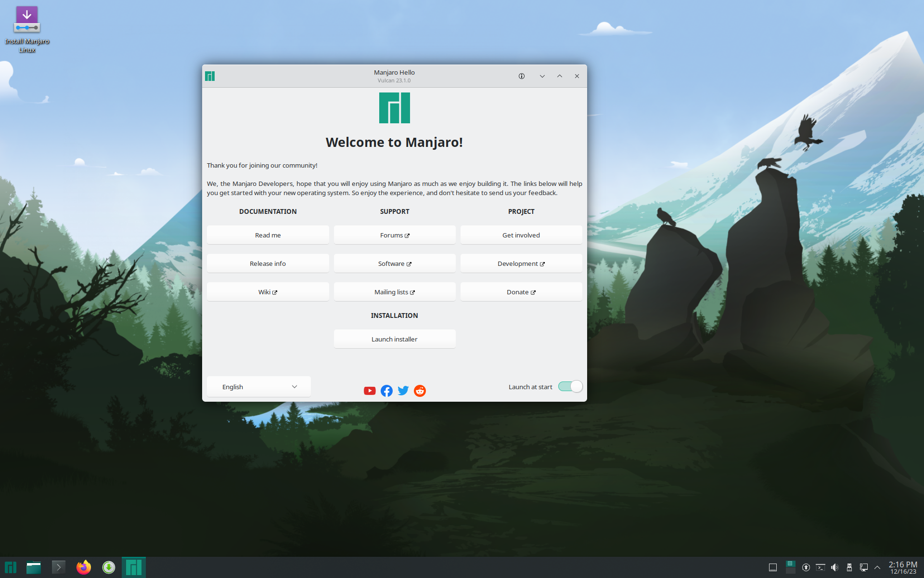The height and width of the screenshot is (578, 924).
Task: Open Release info
Action: tap(268, 263)
